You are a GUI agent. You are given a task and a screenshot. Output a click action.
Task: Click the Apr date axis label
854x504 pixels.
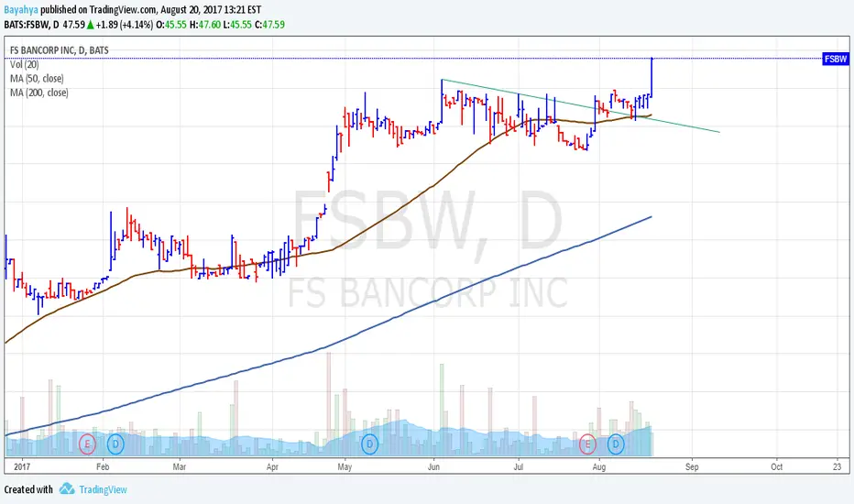pyautogui.click(x=272, y=467)
